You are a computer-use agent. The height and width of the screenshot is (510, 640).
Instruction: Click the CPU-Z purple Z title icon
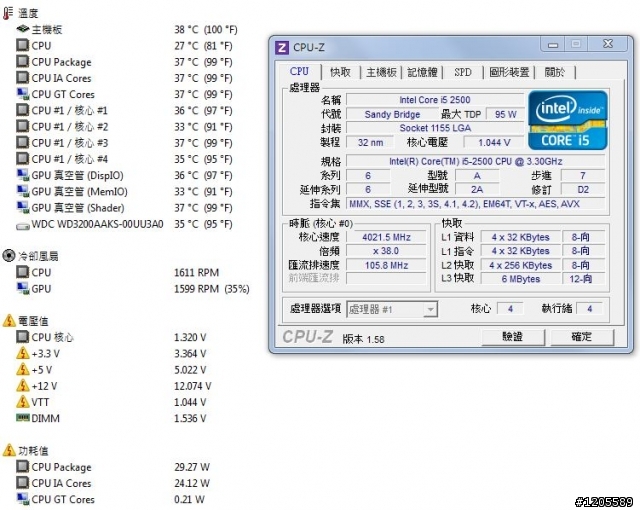pyautogui.click(x=282, y=48)
